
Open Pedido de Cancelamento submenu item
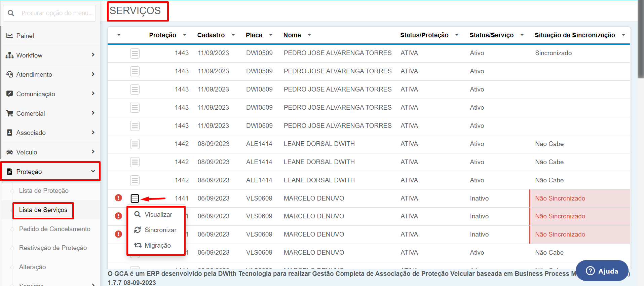pyautogui.click(x=55, y=229)
